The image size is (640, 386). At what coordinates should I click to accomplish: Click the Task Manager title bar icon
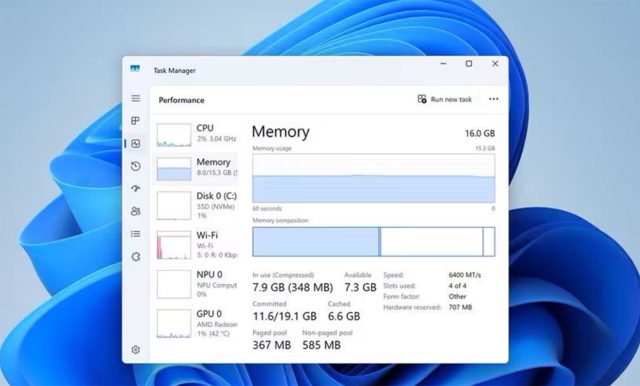(x=135, y=69)
